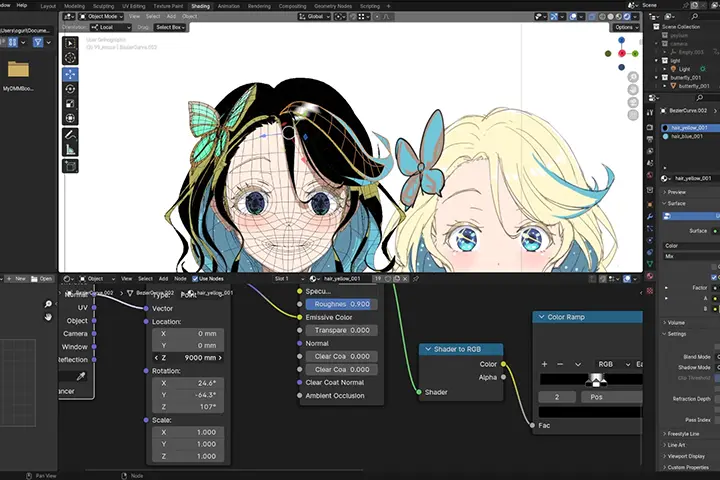Open the Material properties tab icon

click(x=650, y=276)
